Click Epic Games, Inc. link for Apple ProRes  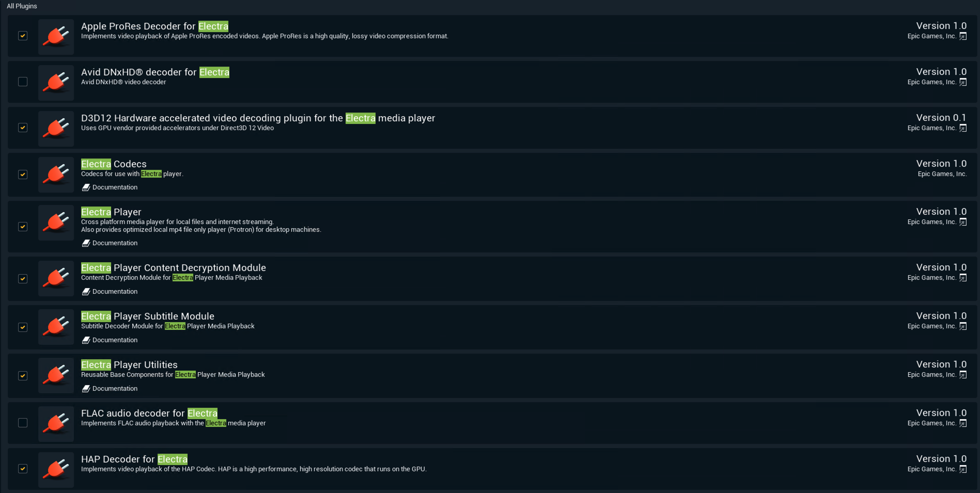click(932, 36)
